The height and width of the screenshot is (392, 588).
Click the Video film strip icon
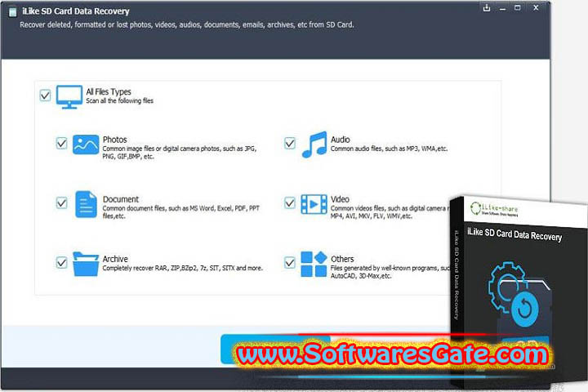click(314, 204)
